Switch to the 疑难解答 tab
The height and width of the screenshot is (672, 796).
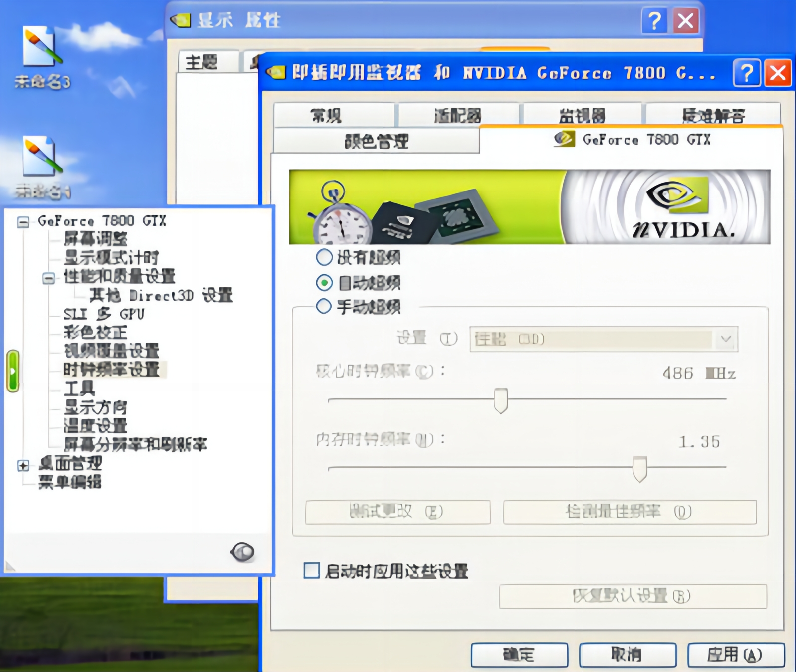point(713,115)
